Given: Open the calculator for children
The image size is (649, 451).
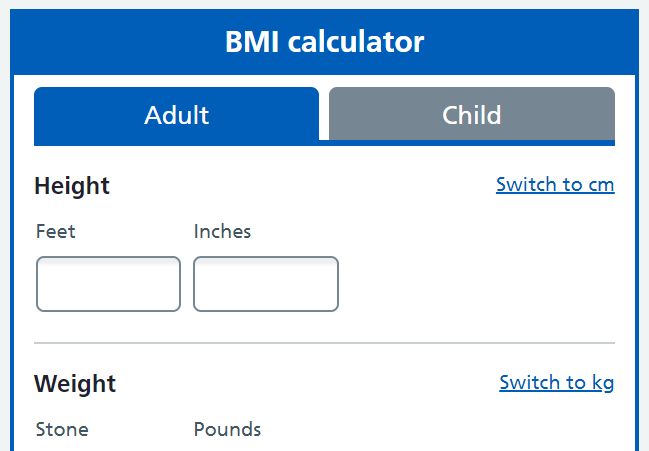Looking at the screenshot, I should [471, 114].
